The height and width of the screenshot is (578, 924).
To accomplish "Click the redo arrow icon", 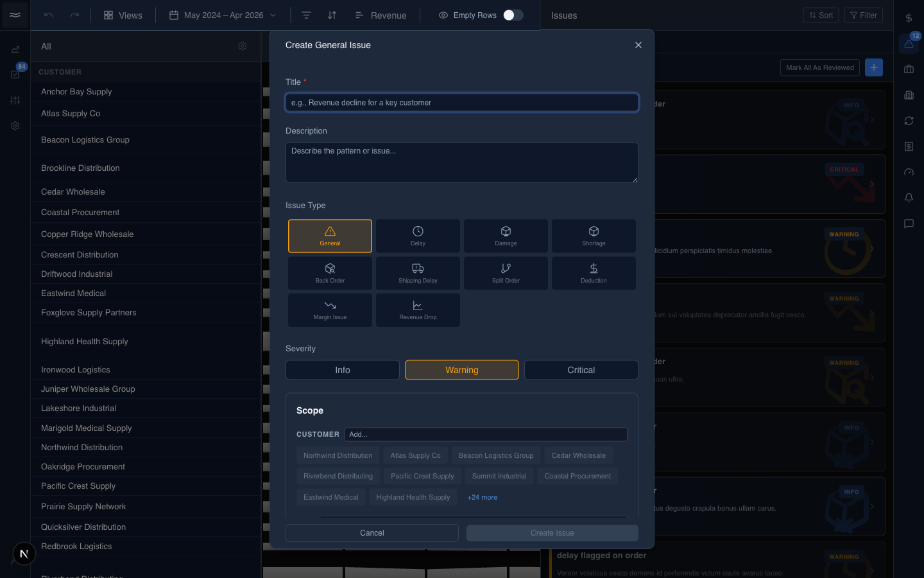I will 74,15.
